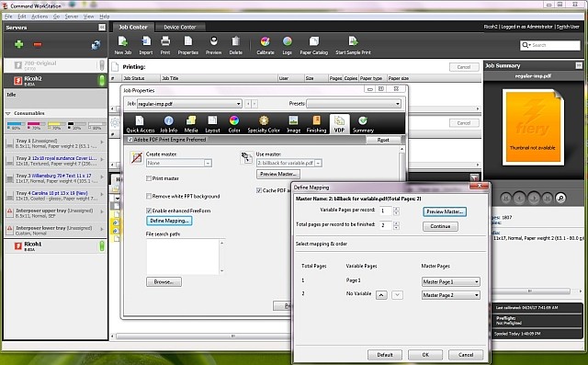Click the Default button
Viewport: 588px width, 365px height.
coord(385,355)
